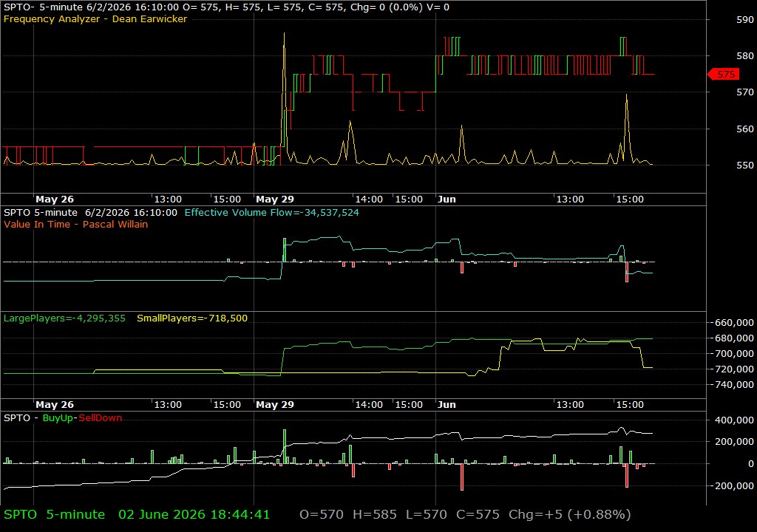Click the -740,000 scale value
Viewport: 757px width, 532px height.
tap(733, 385)
